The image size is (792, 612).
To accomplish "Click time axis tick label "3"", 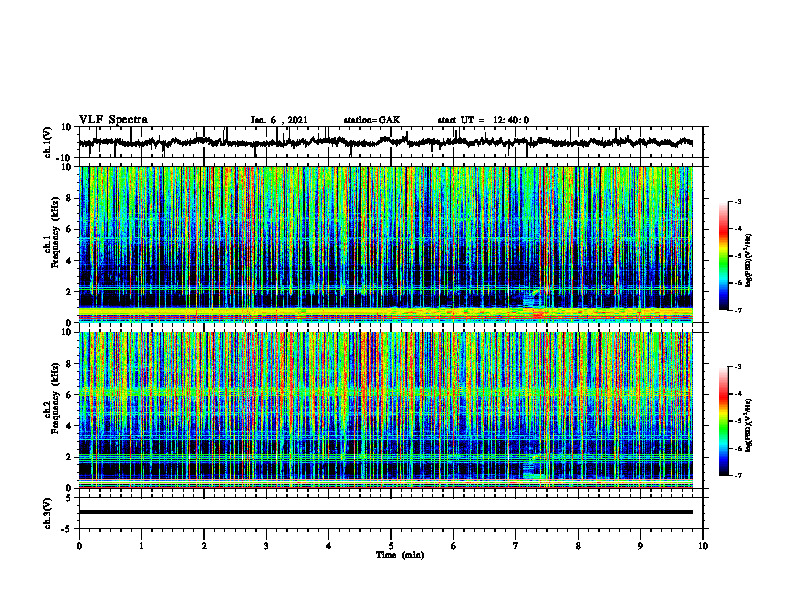I will click(266, 546).
